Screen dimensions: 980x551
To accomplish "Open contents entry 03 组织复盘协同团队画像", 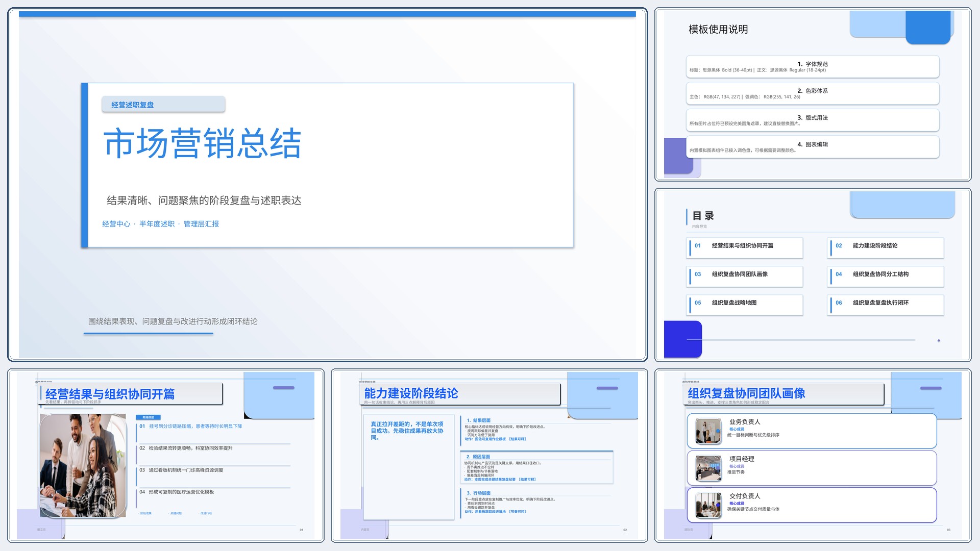I will [745, 277].
